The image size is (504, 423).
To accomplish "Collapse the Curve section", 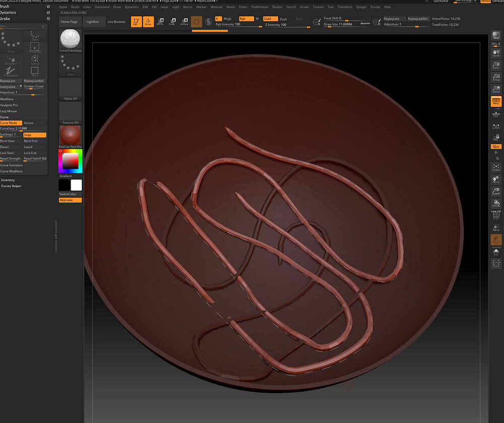I will [x=5, y=117].
